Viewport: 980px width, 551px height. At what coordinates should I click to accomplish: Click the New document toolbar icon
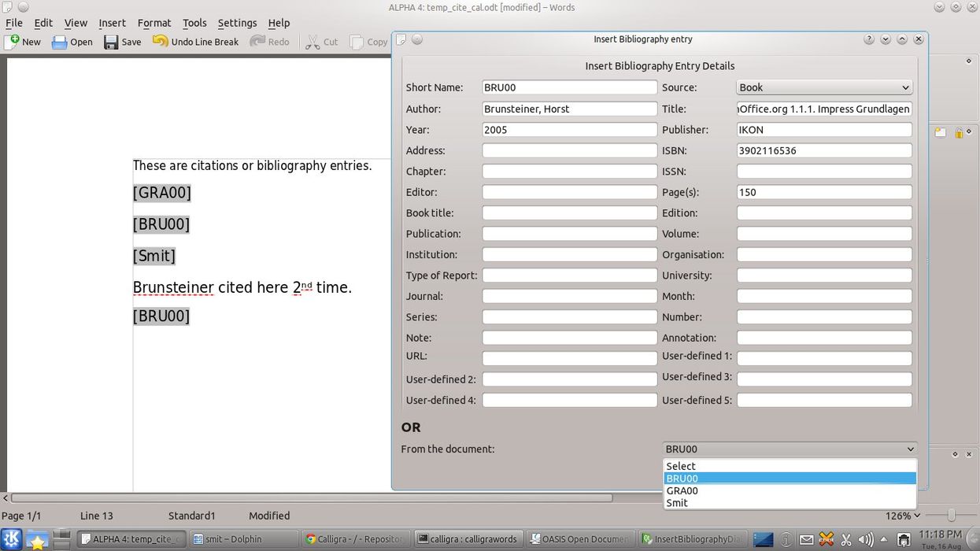13,42
